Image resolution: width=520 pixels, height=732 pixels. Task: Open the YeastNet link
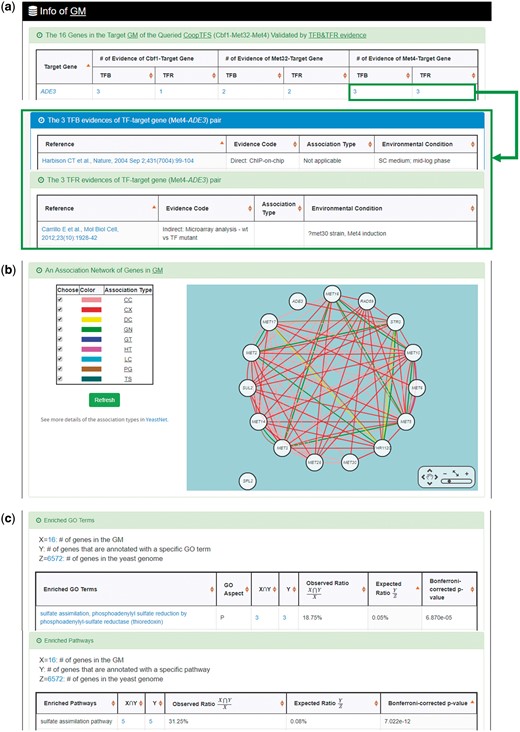coord(156,420)
